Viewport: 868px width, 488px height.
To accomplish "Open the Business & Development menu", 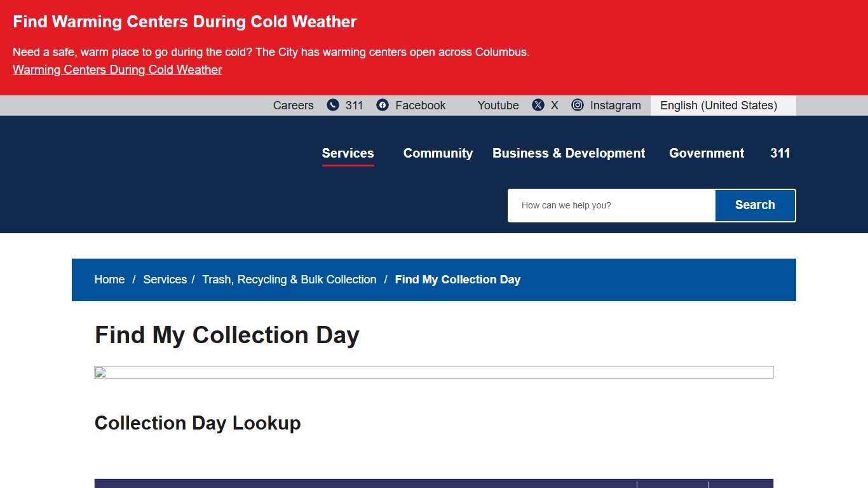I will coord(568,153).
